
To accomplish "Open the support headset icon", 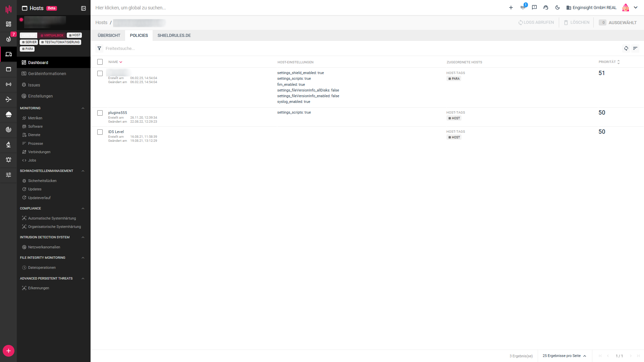I will 546,8.
